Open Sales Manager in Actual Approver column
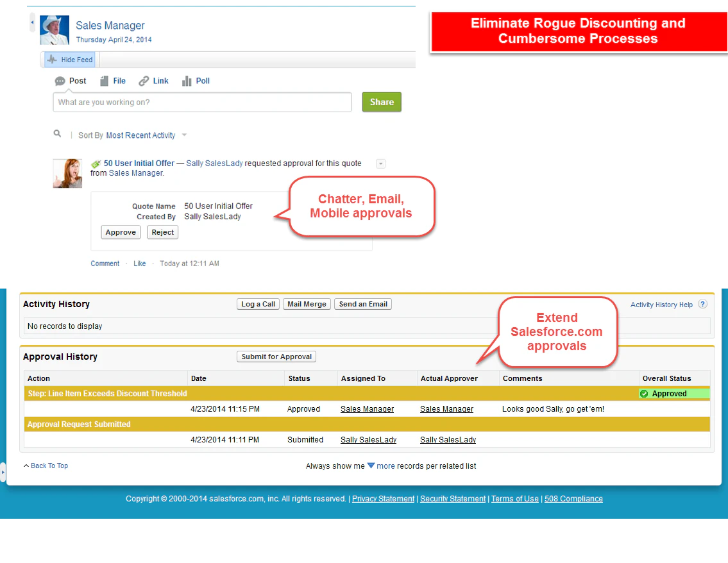The image size is (728, 563). coord(446,409)
